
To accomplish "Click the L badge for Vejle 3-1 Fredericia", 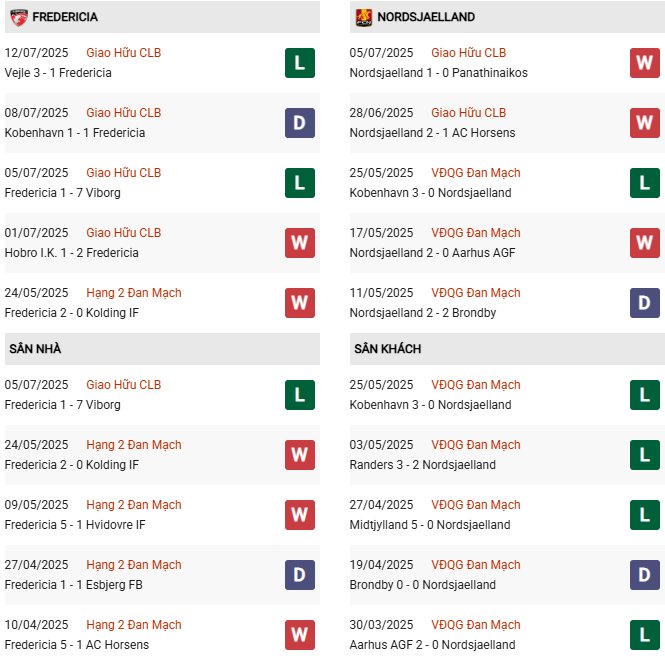I will 299,63.
